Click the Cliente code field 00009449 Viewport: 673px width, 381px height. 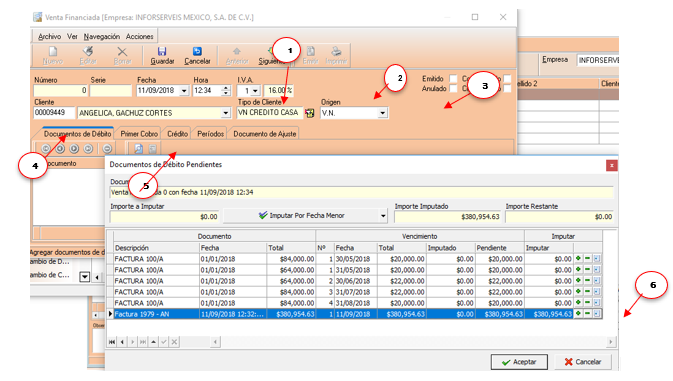click(x=54, y=113)
